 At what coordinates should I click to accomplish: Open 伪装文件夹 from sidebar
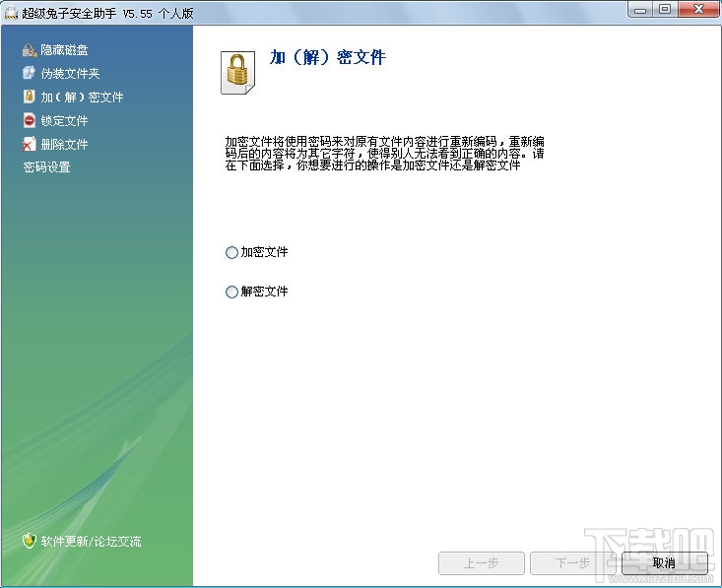[70, 73]
